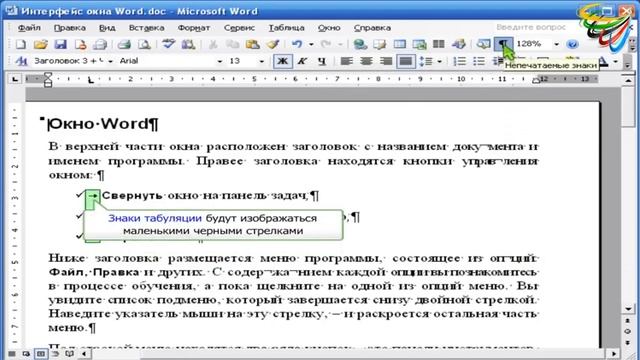Open the undo history dropdown arrow
Image resolution: width=640 pixels, height=360 pixels.
click(311, 44)
